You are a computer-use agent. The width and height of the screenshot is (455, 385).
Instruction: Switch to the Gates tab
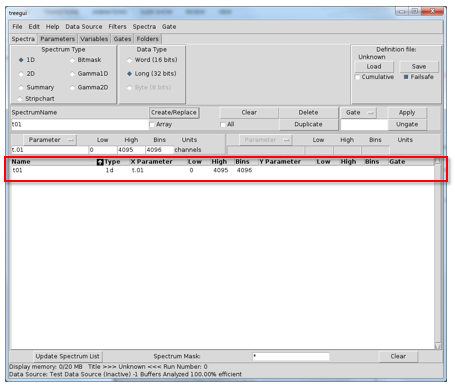point(122,39)
